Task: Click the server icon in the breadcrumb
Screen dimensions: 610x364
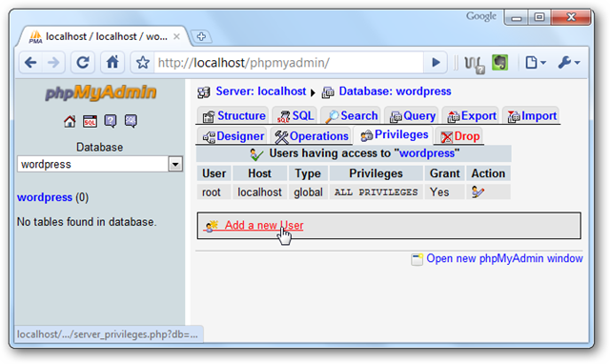Action: pyautogui.click(x=203, y=92)
